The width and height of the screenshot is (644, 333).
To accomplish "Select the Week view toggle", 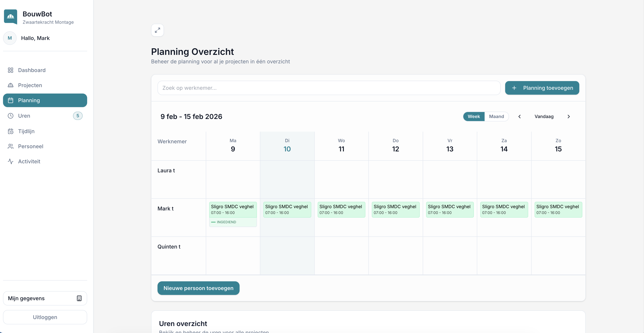I will tap(473, 116).
